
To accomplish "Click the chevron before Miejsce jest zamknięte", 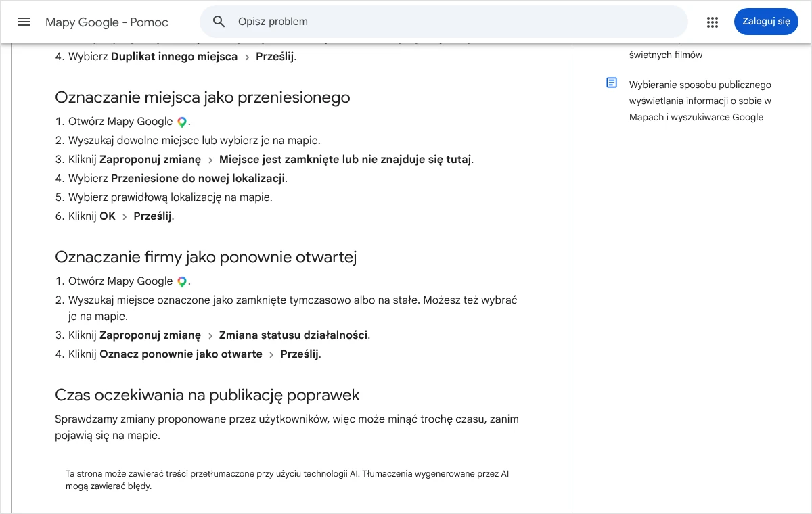I will point(210,160).
